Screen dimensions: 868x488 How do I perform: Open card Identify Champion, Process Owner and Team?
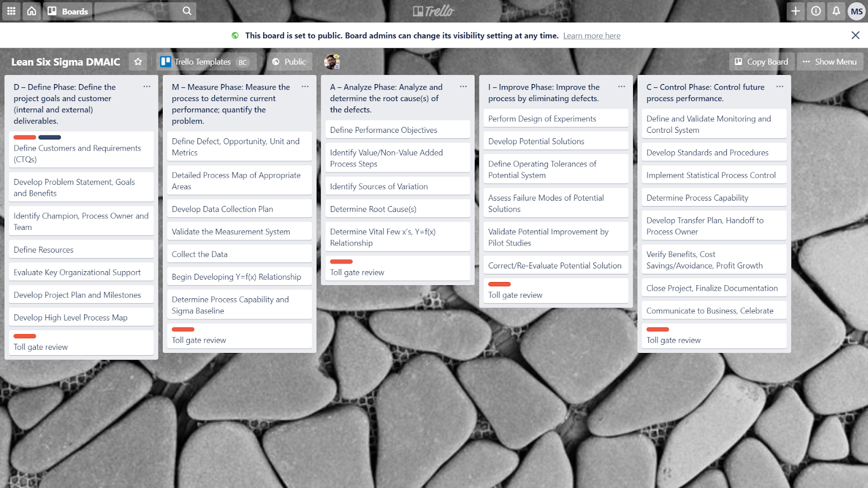pyautogui.click(x=81, y=221)
